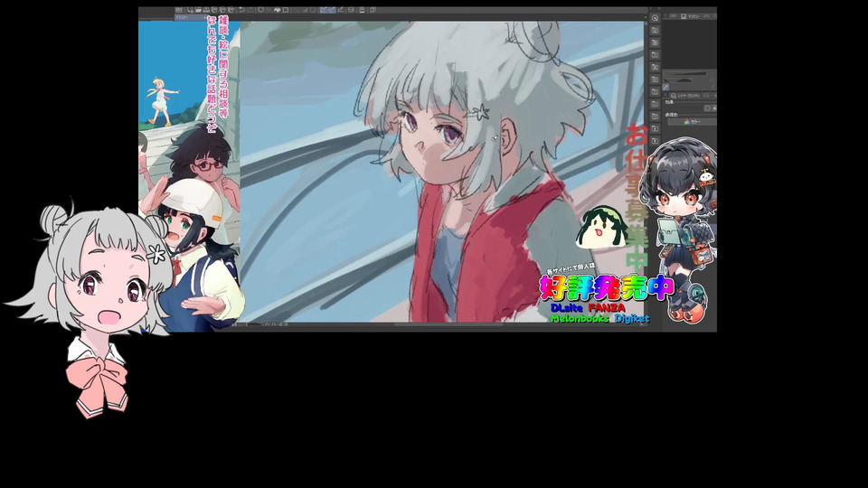868x488 pixels.
Task: Click the Redo arrow in command bar
Action: point(250,10)
